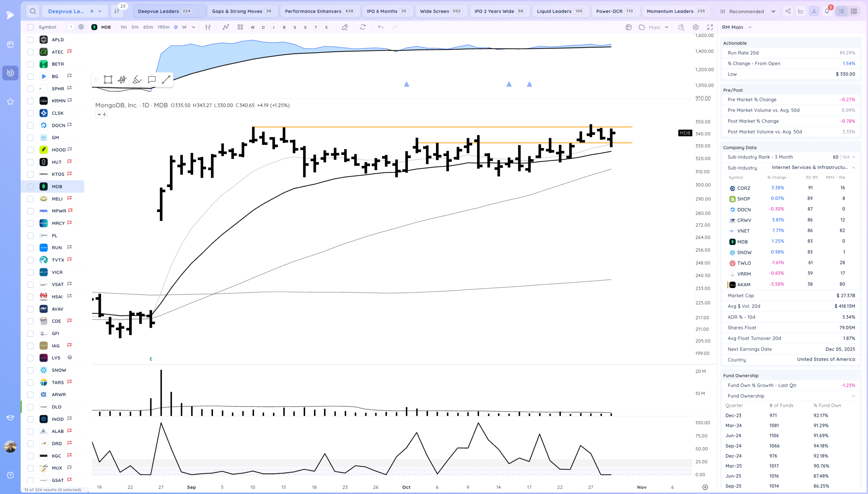Choose the highlighter drawing tool
The height and width of the screenshot is (494, 868).
(x=137, y=80)
